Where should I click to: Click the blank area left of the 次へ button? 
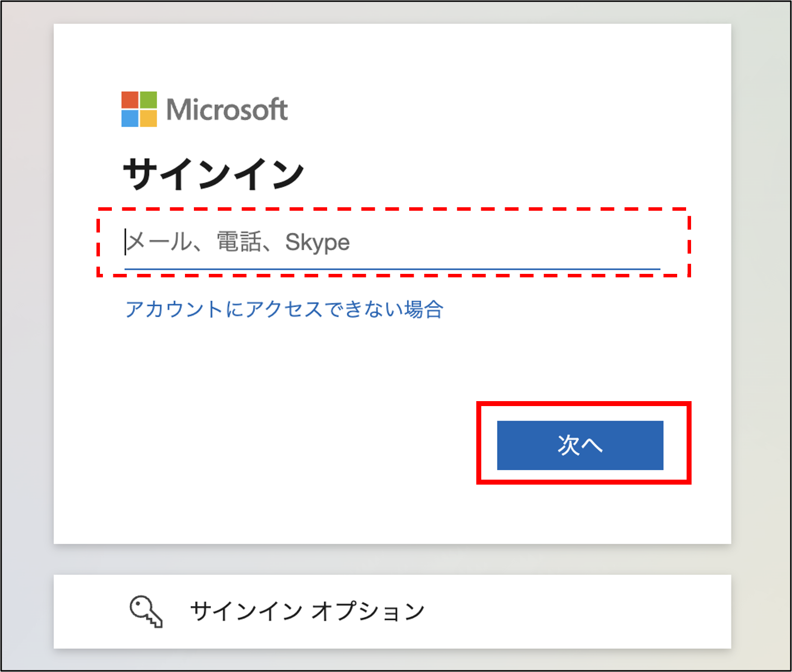click(x=298, y=445)
